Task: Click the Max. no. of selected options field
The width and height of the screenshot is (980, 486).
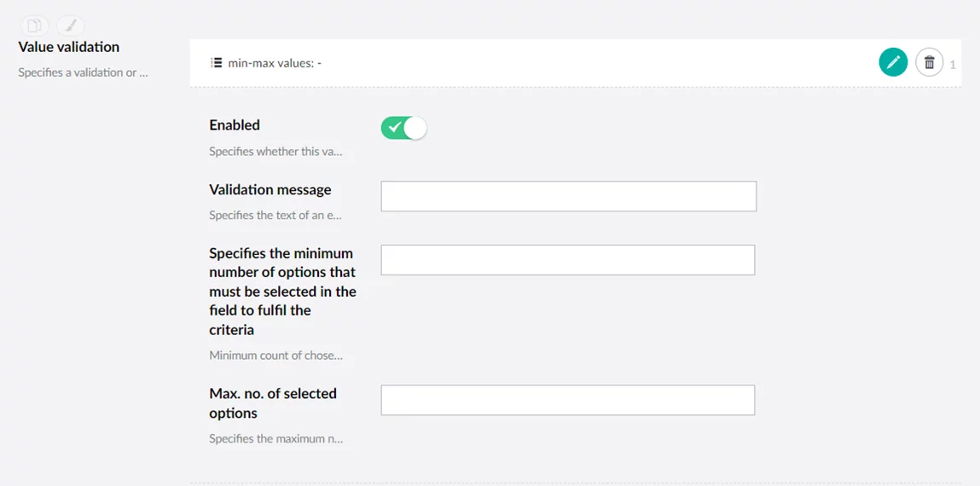Action: (567, 400)
